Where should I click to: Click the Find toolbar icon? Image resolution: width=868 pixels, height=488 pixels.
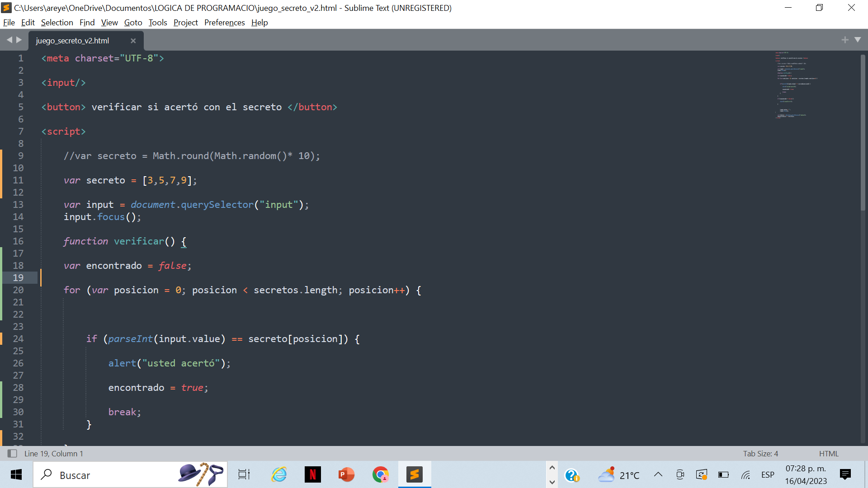[x=86, y=23]
